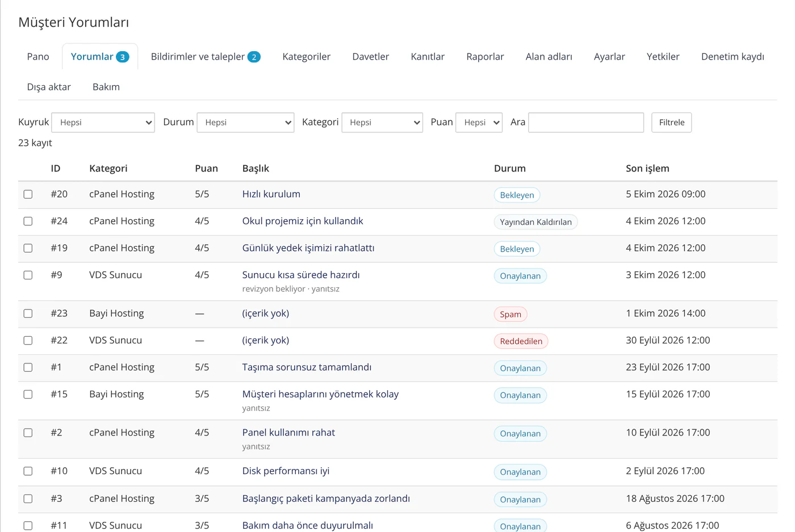Open review Başlangıç paketi kampanyada zorlandı

[x=326, y=499]
